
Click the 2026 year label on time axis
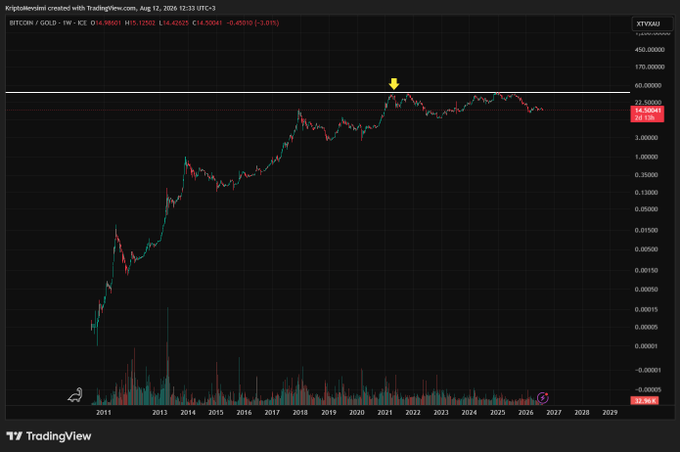pos(526,413)
